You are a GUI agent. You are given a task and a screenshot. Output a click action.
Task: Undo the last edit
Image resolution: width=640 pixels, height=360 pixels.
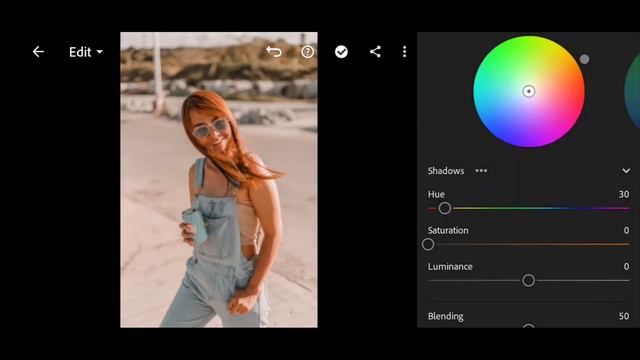(274, 51)
